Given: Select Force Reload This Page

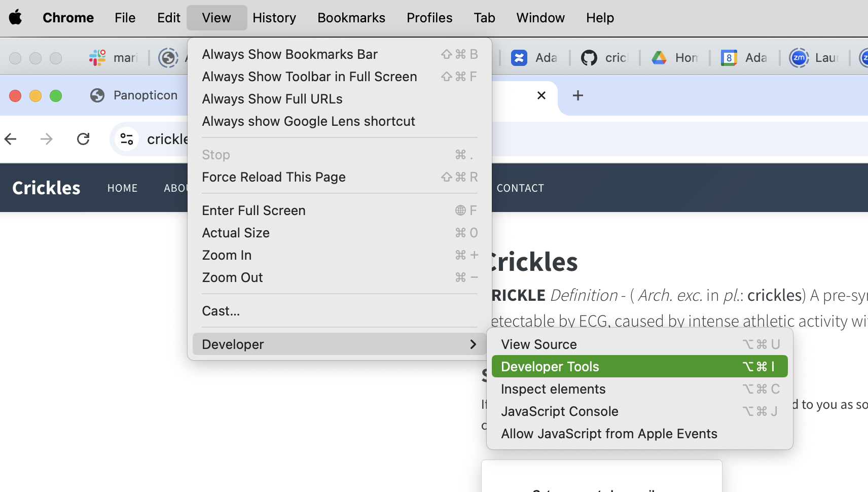Looking at the screenshot, I should pos(340,177).
